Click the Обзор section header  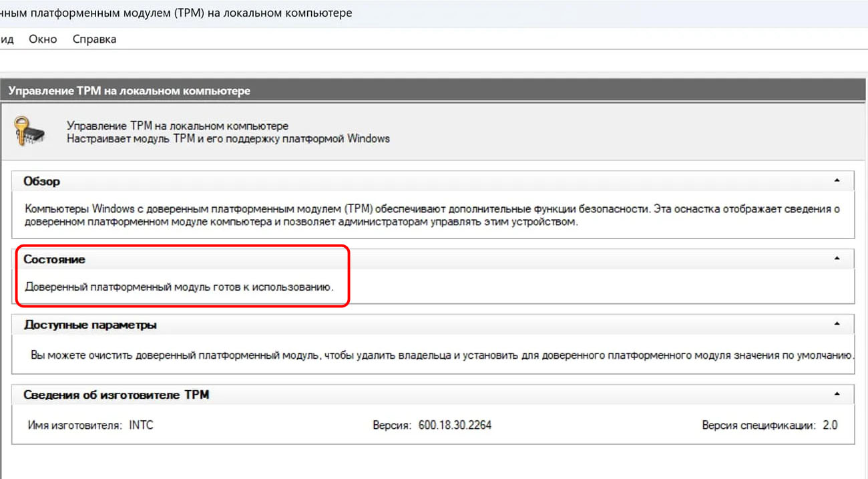[x=433, y=181]
